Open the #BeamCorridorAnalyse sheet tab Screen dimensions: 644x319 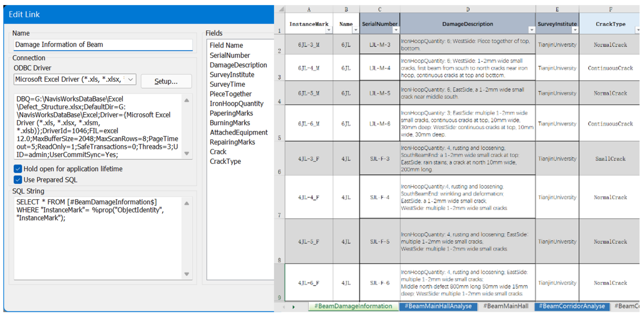point(572,306)
